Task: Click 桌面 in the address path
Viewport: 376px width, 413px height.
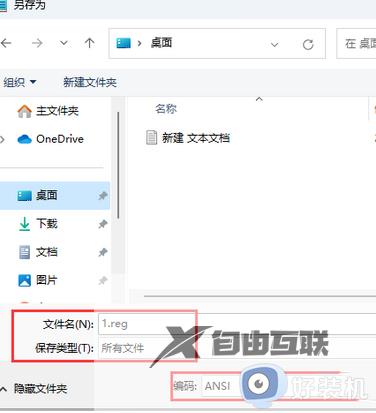Action: coord(161,43)
